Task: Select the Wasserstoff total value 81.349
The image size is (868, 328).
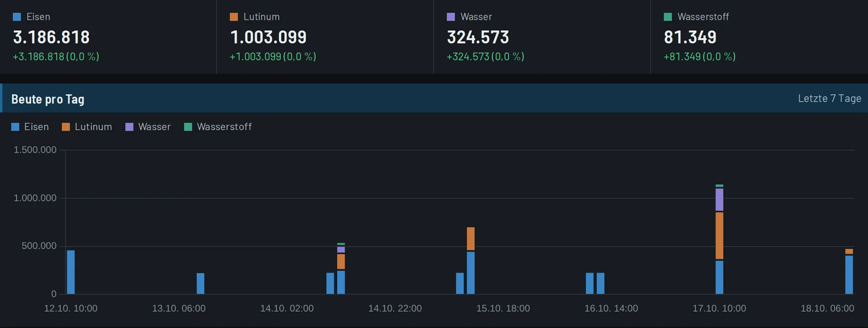Action: pos(690,37)
